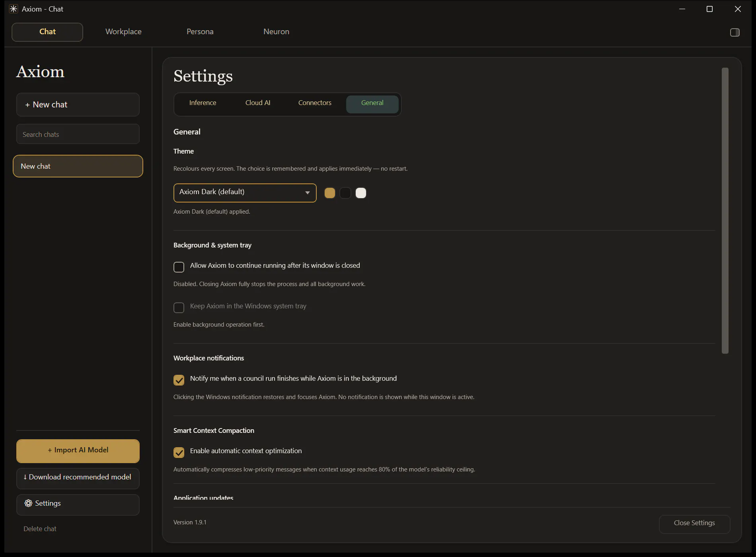Maximize the Axiom window
Viewport: 756px width, 557px height.
pyautogui.click(x=709, y=9)
